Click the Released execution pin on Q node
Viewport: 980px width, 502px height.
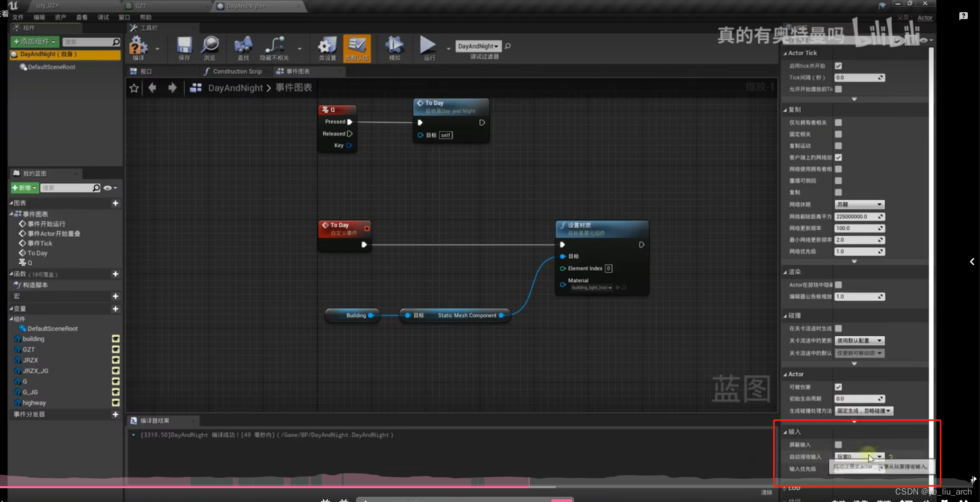coord(350,134)
